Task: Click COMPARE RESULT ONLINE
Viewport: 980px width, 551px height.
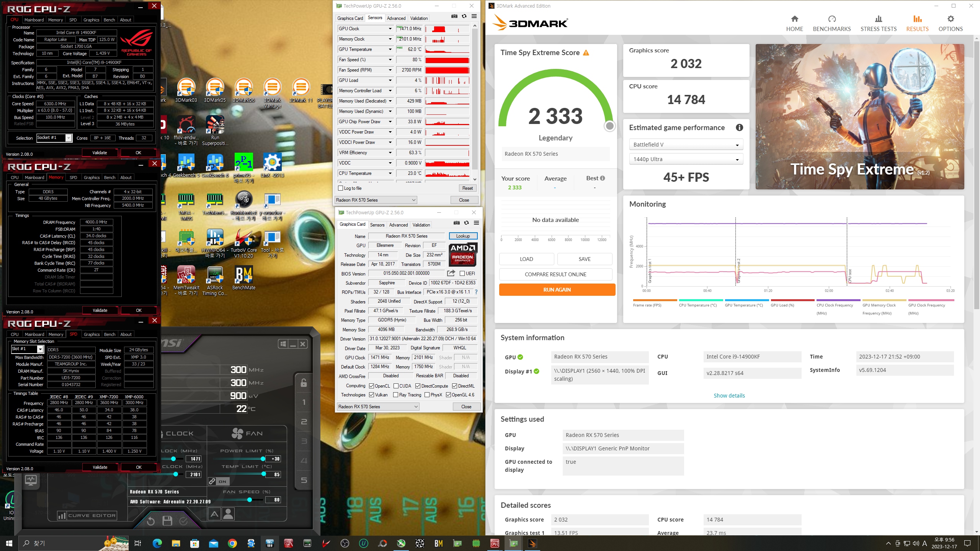Action: pyautogui.click(x=555, y=274)
